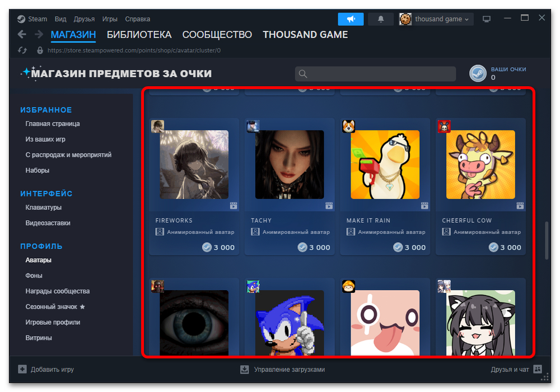The height and width of the screenshot is (392, 560).
Task: Select the Fireworks avatar thumbnail
Action: [x=194, y=165]
